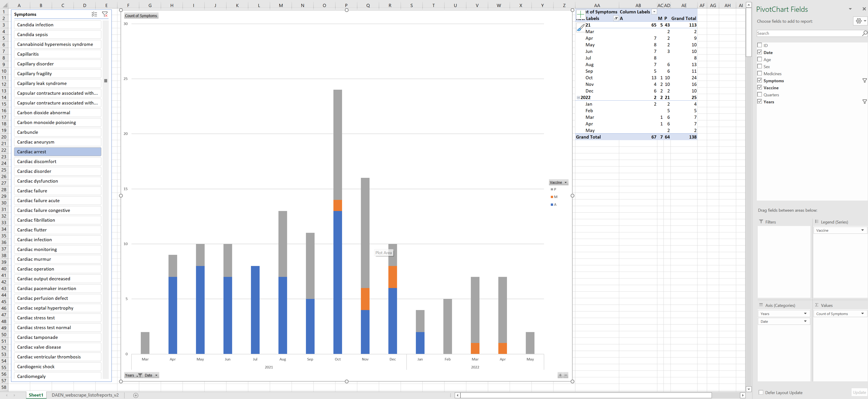Select the Sheet1 tab
Screen dimensions: 868x399
click(x=36, y=395)
